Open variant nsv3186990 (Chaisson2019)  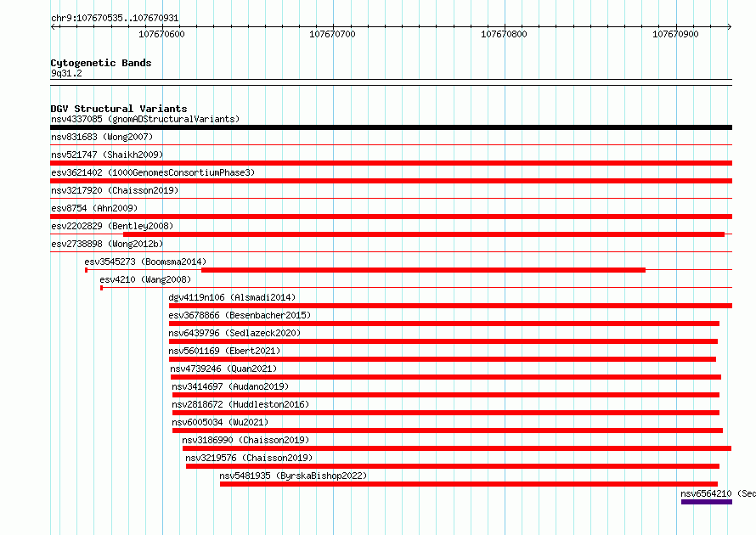coord(245,440)
